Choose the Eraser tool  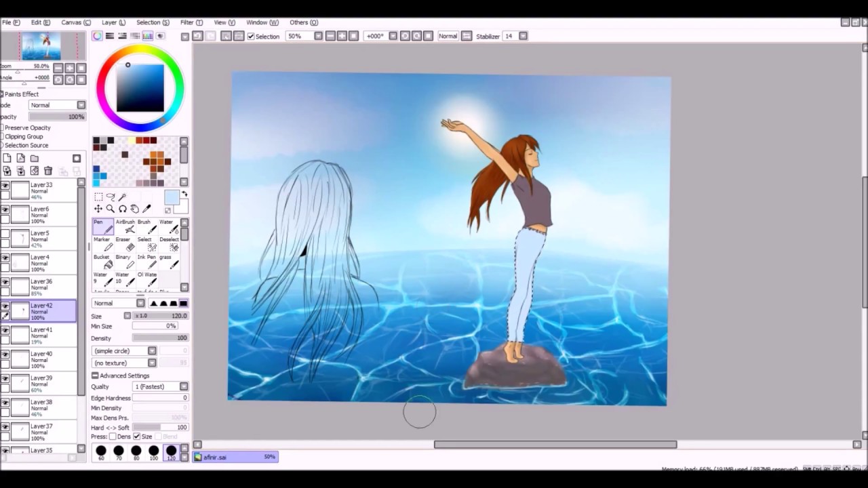(125, 244)
